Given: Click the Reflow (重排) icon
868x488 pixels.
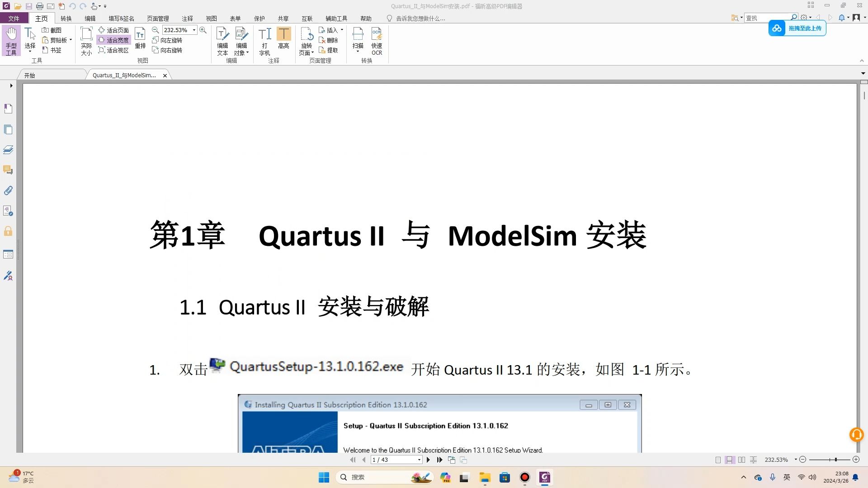Looking at the screenshot, I should click(x=140, y=38).
